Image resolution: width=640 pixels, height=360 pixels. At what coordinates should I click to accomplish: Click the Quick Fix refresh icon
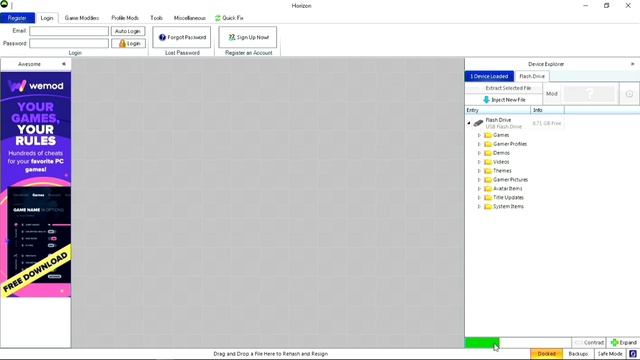(x=218, y=18)
